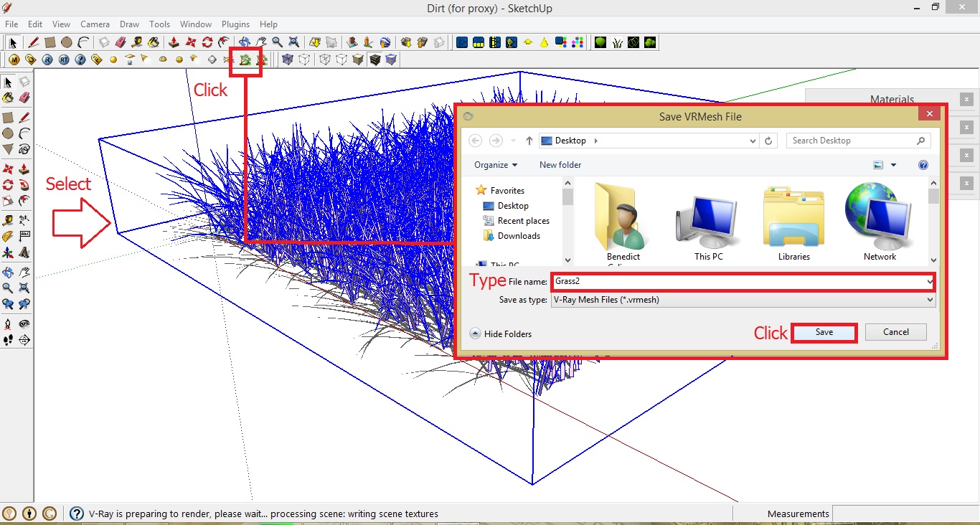Open the File menu
Screen dimensions: 980x525
(x=11, y=24)
